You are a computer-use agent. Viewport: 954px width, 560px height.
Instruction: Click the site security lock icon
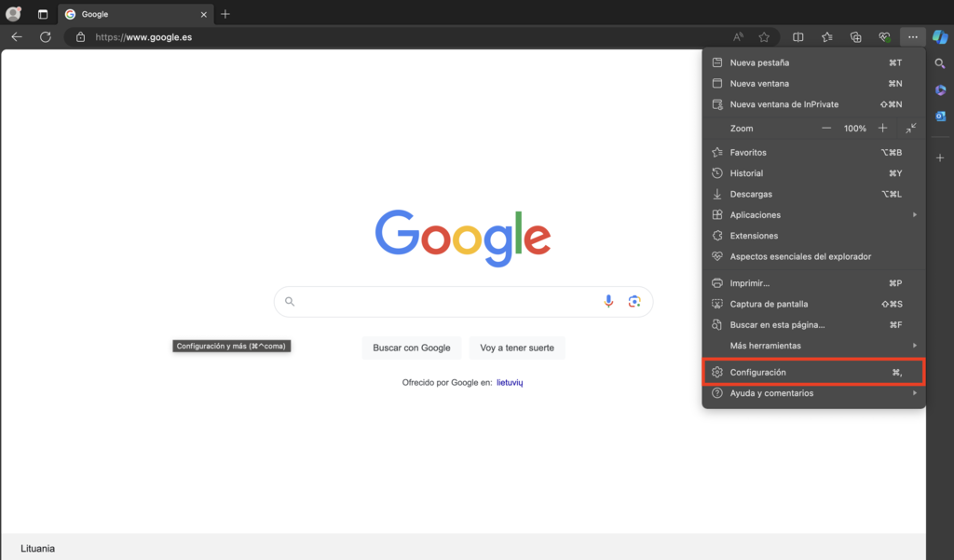80,37
